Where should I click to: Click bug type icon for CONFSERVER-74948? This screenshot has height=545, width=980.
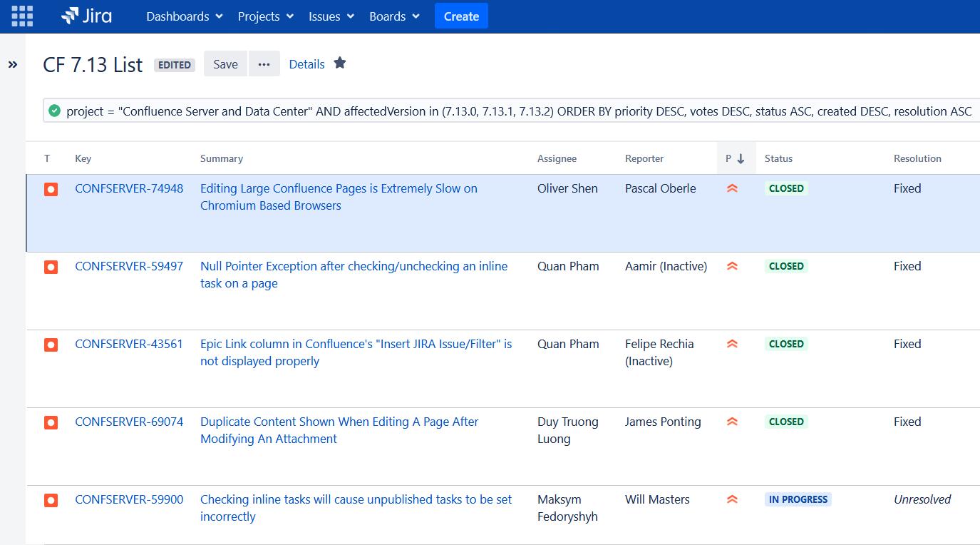pos(51,189)
